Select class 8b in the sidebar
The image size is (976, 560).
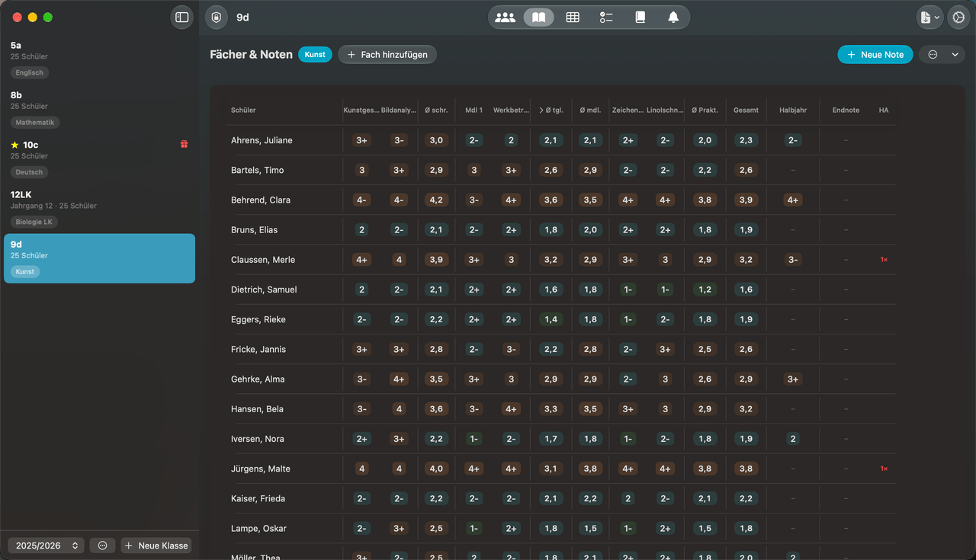tap(99, 109)
